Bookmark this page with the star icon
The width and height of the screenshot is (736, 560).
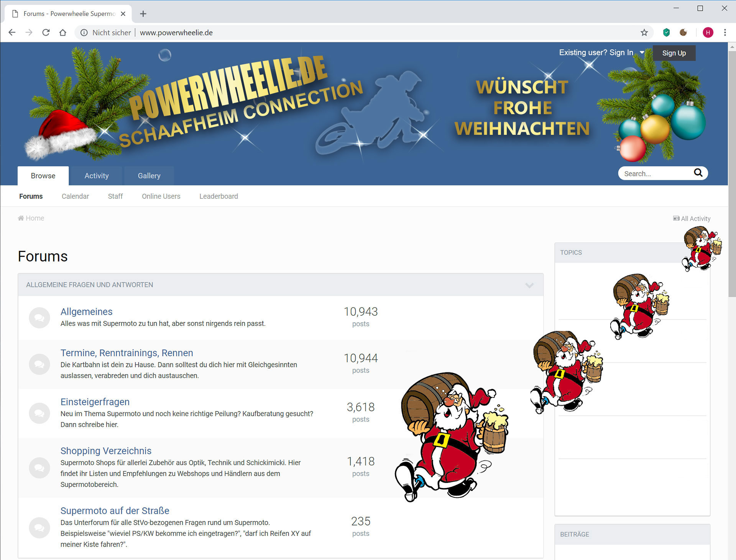tap(644, 33)
